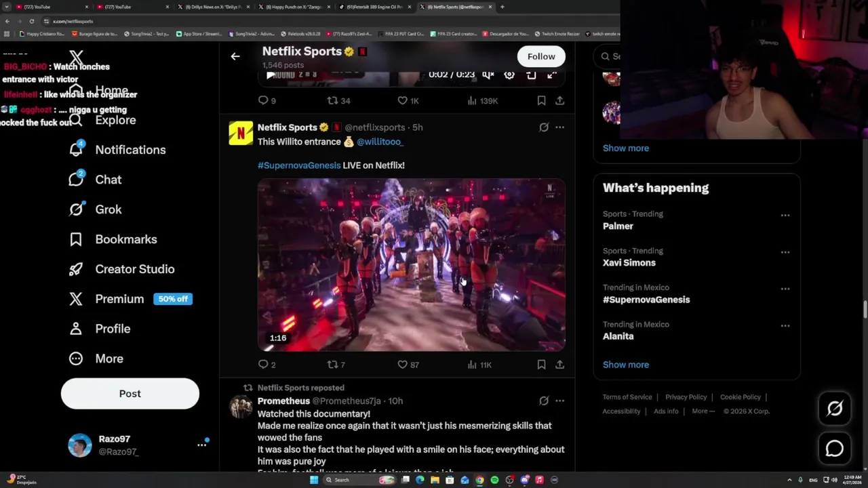Click the Post button
Image resolution: width=868 pixels, height=488 pixels.
pos(130,394)
